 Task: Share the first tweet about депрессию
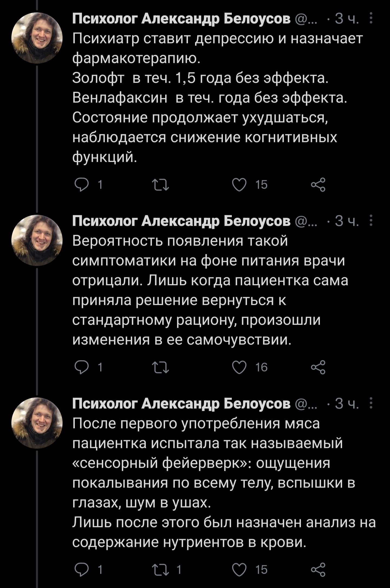318,185
